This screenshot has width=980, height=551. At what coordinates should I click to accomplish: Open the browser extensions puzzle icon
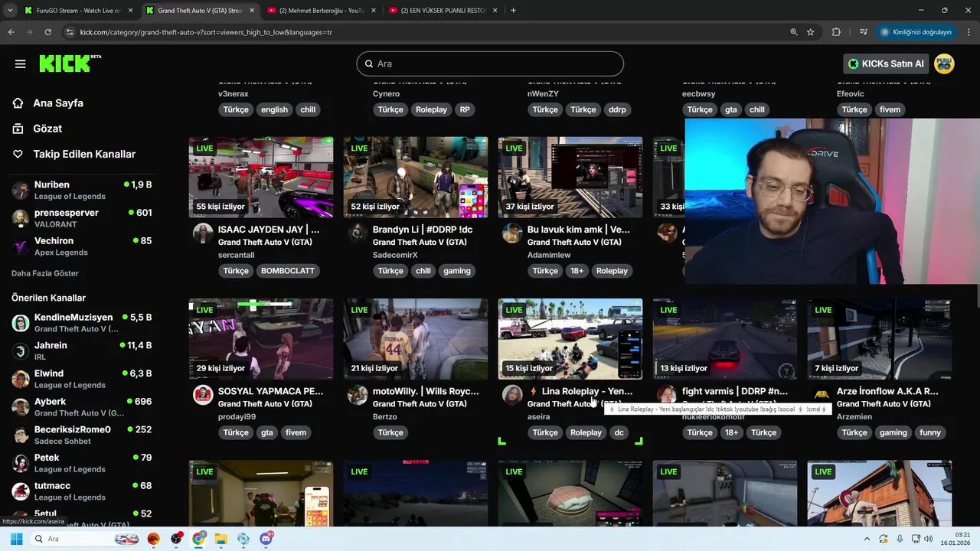pos(836,32)
